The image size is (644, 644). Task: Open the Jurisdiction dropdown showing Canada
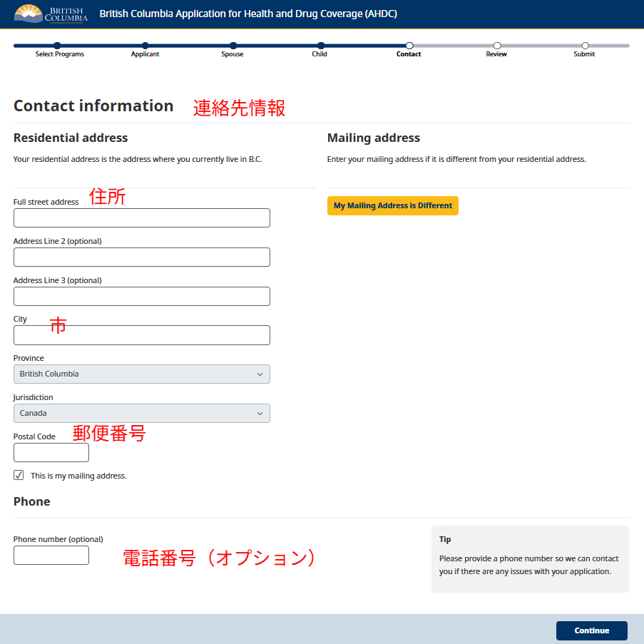point(142,413)
